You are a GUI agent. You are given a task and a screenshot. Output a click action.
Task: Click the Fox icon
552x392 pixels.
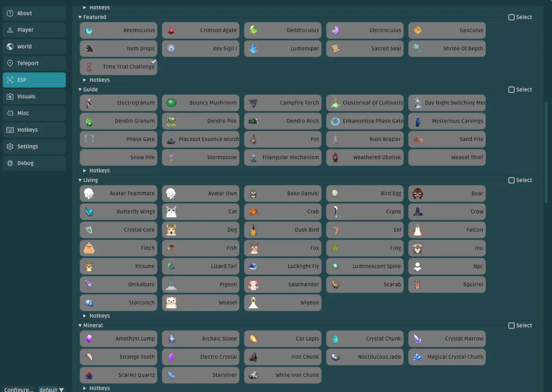(253, 248)
